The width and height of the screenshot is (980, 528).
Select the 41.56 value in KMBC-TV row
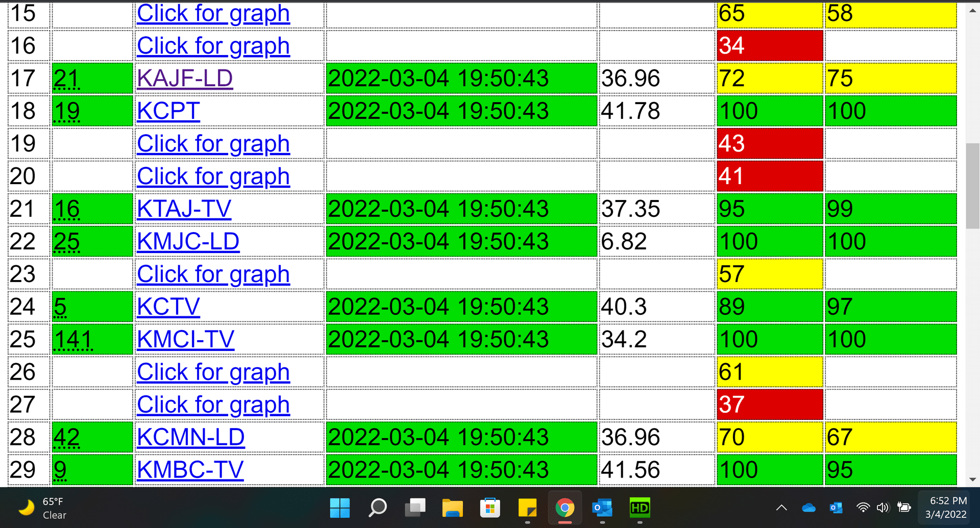coord(630,470)
